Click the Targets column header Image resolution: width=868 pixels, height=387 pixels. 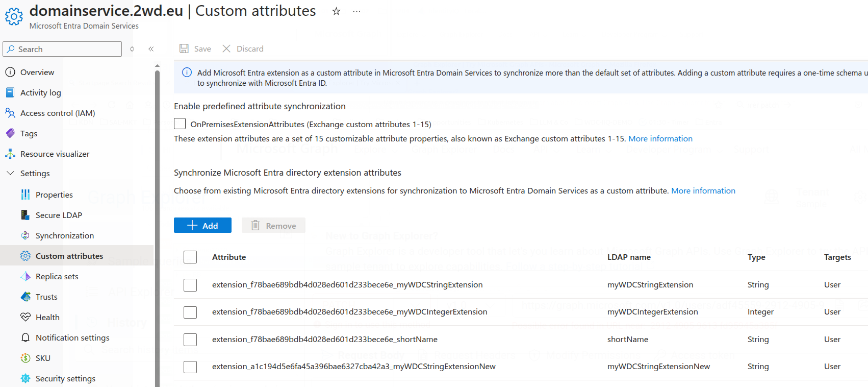(x=837, y=257)
